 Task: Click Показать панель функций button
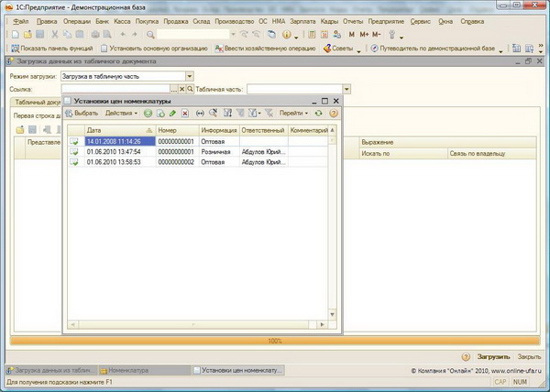(x=52, y=49)
